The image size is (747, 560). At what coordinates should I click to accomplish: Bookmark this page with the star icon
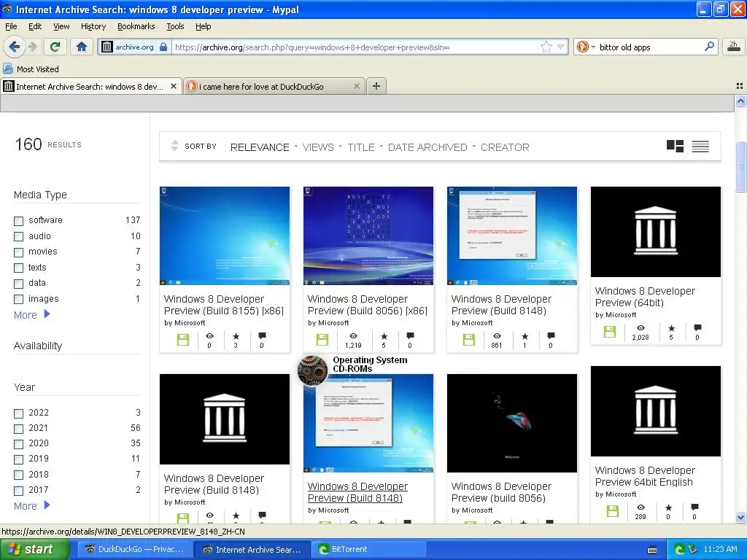tap(546, 47)
